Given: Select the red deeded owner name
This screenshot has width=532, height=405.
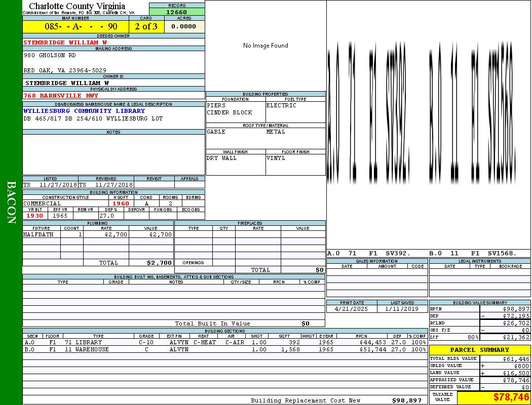Looking at the screenshot, I should 65,43.
